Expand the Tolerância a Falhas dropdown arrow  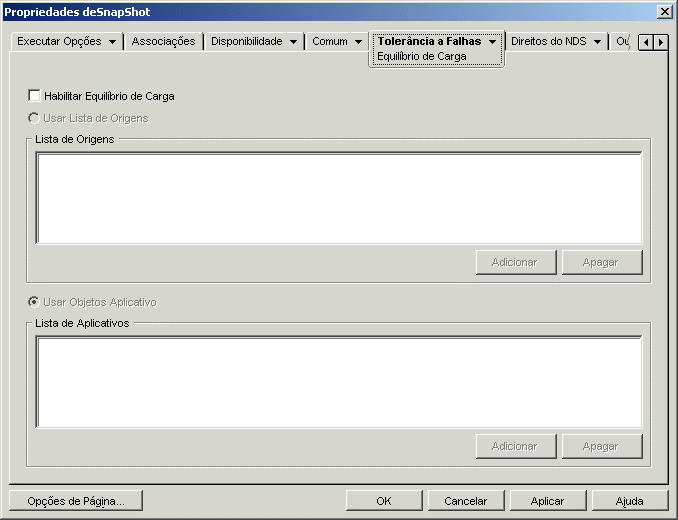coord(493,42)
